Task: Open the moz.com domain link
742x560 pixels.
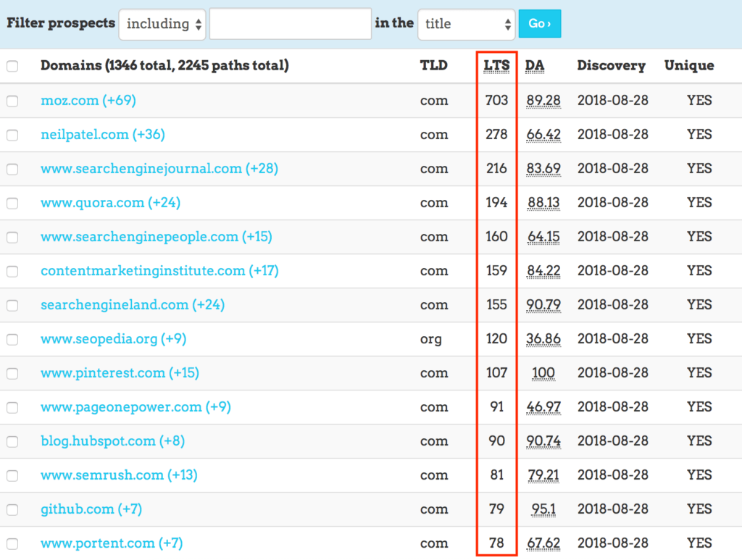Action: click(x=69, y=101)
